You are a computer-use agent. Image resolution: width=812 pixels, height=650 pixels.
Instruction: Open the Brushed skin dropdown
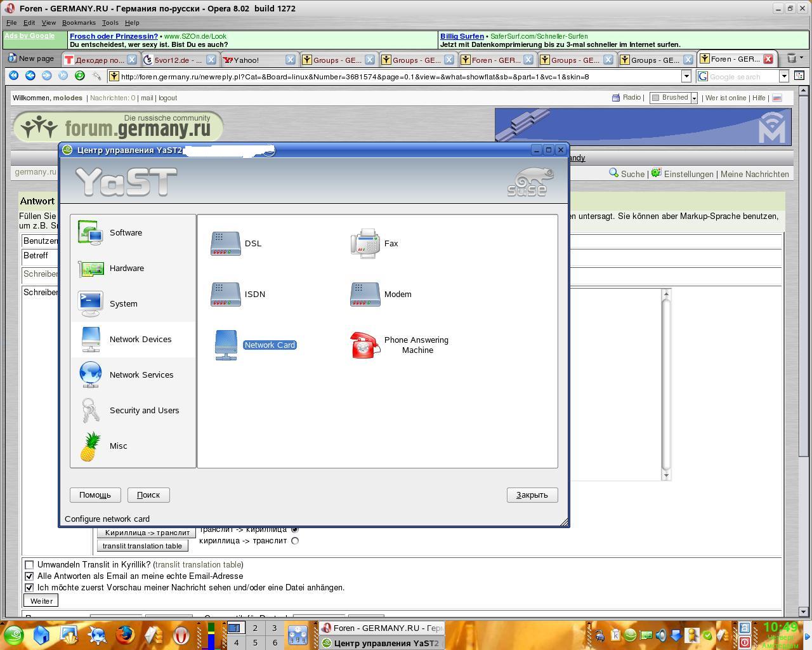(x=694, y=98)
